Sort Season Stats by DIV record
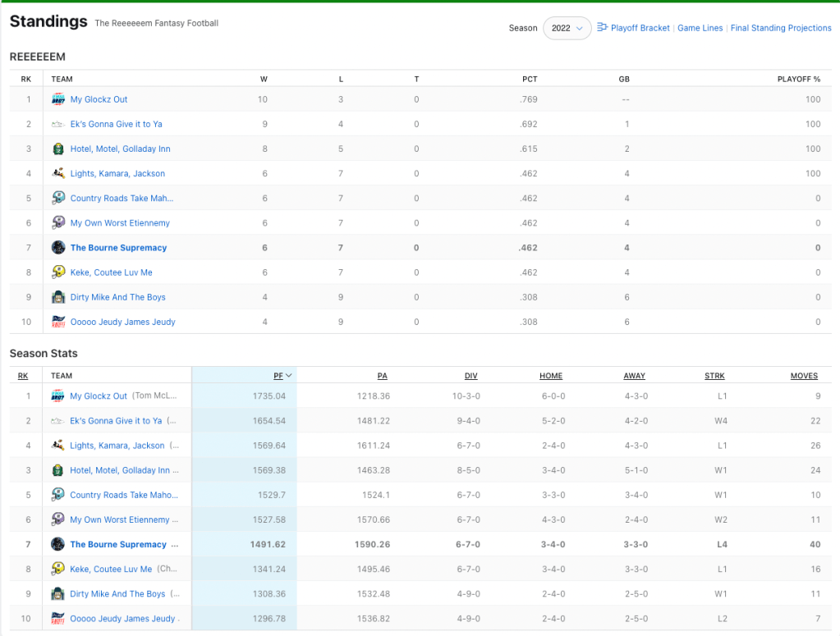This screenshot has height=636, width=840. click(470, 376)
